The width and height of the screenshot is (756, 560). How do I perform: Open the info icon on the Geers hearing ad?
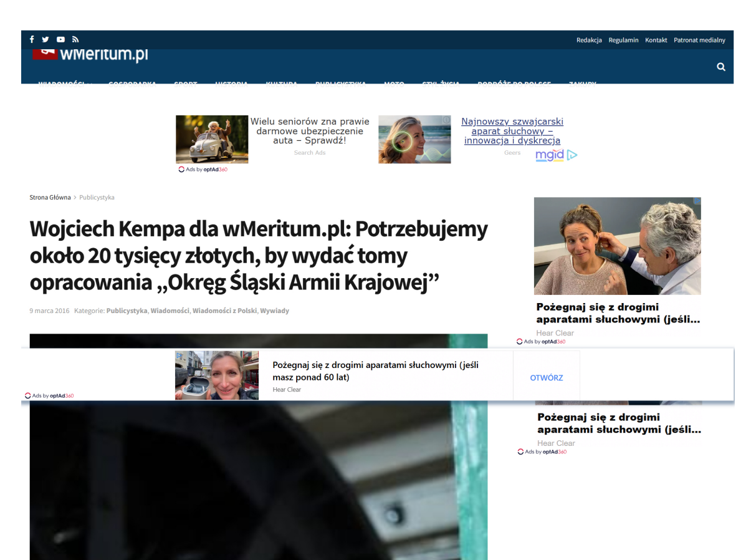point(446,119)
